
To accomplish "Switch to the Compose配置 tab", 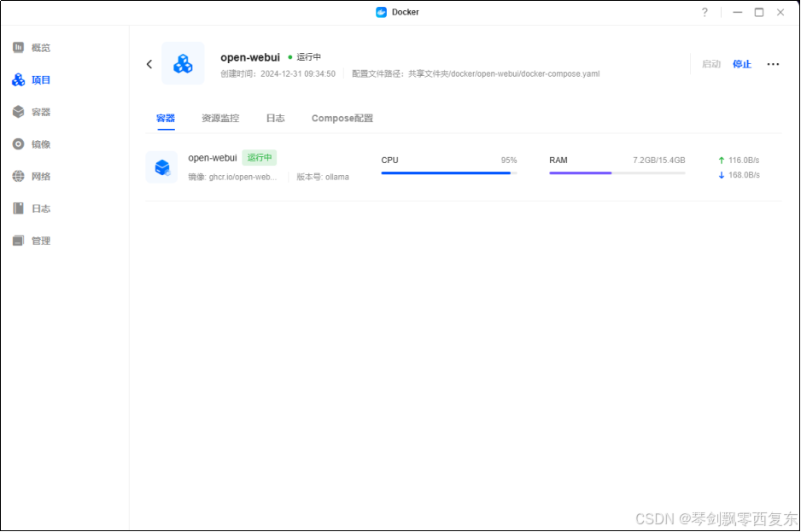I will pos(342,119).
